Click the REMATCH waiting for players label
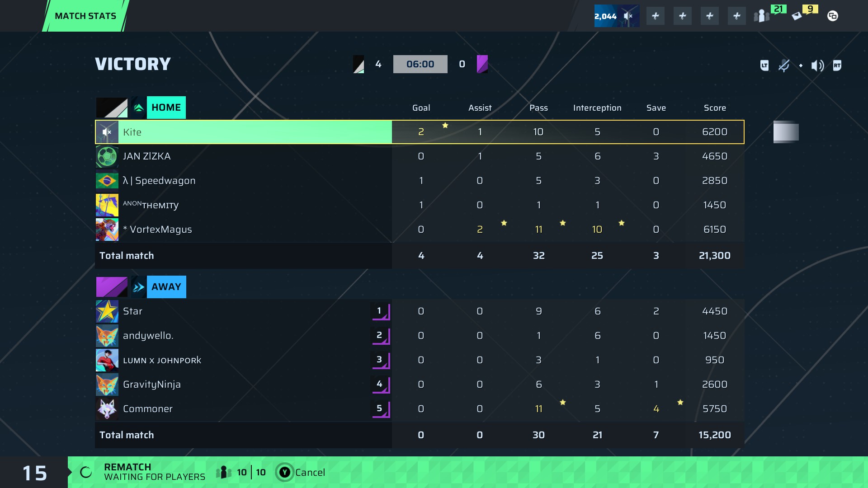The height and width of the screenshot is (488, 868). (x=155, y=472)
